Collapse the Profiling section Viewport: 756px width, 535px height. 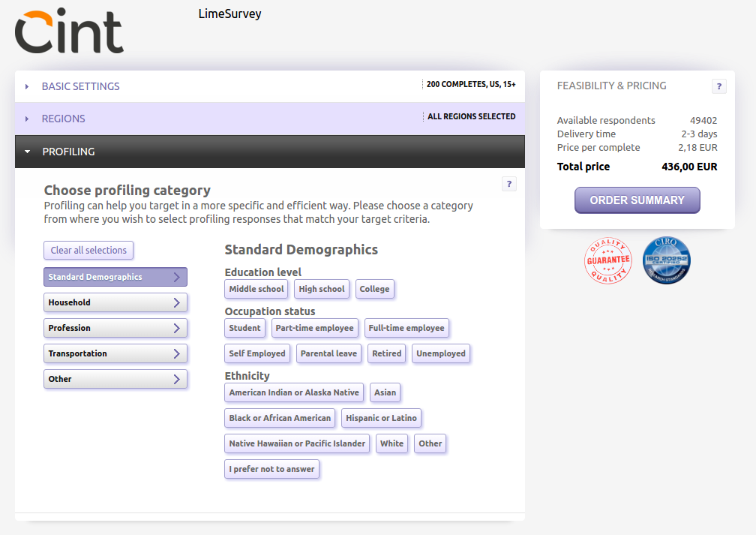(x=68, y=152)
